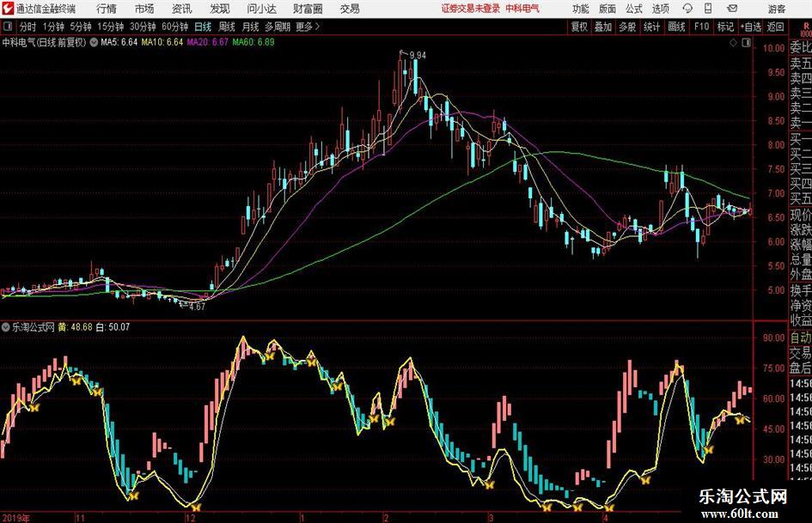Click the 白: 50.07 indicator value
The height and width of the screenshot is (523, 812).
tap(113, 327)
